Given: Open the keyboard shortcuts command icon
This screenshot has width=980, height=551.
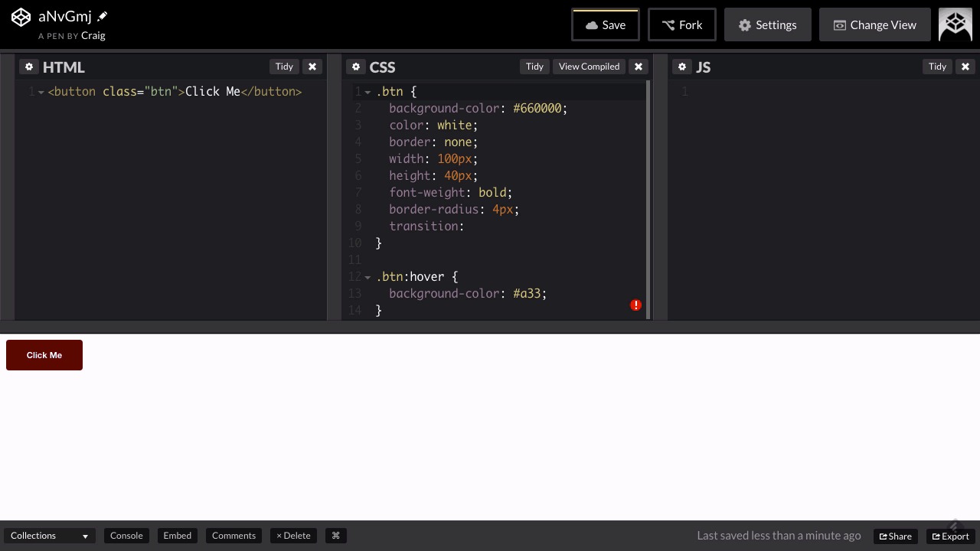Looking at the screenshot, I should point(335,536).
